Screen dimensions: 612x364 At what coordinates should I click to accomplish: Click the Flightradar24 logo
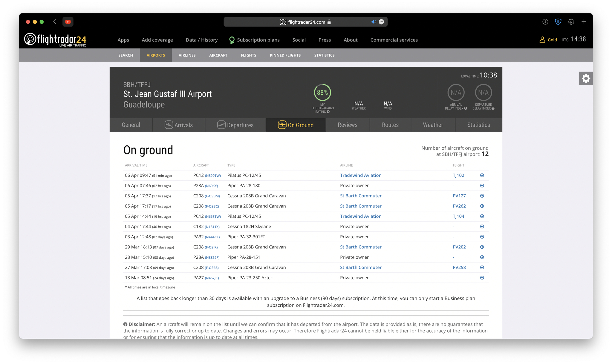click(55, 40)
